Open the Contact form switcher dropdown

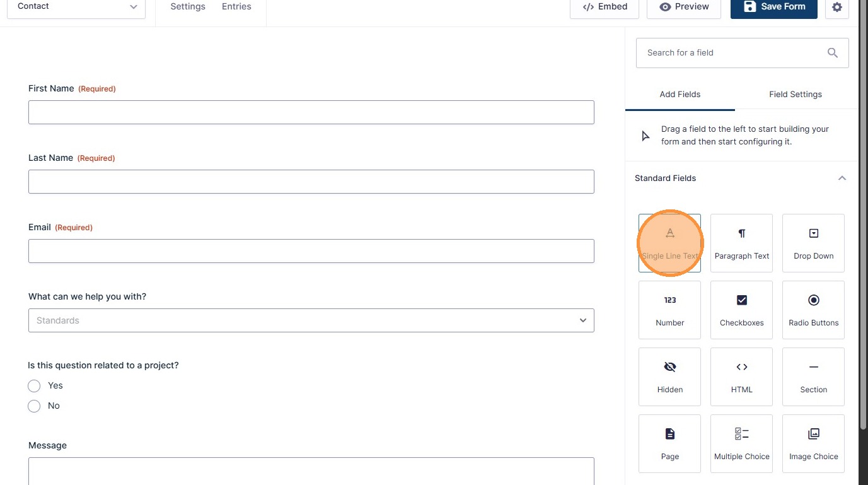[x=76, y=7]
